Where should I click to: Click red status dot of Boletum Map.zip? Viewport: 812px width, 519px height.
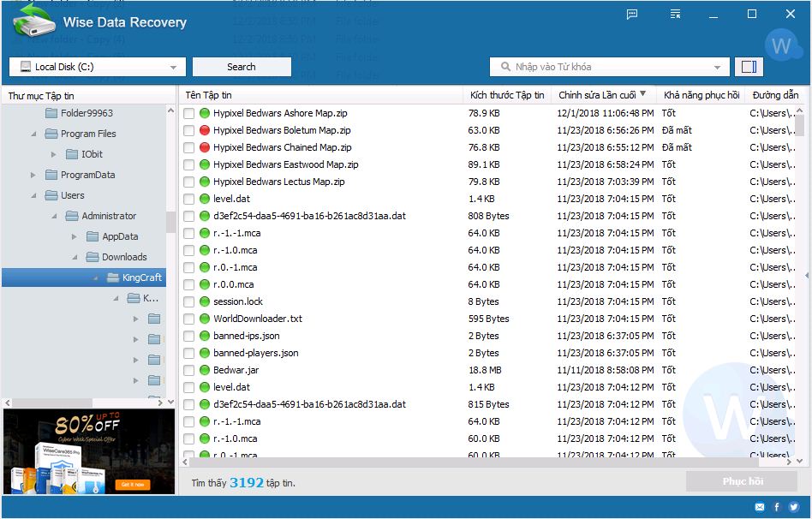pyautogui.click(x=205, y=130)
